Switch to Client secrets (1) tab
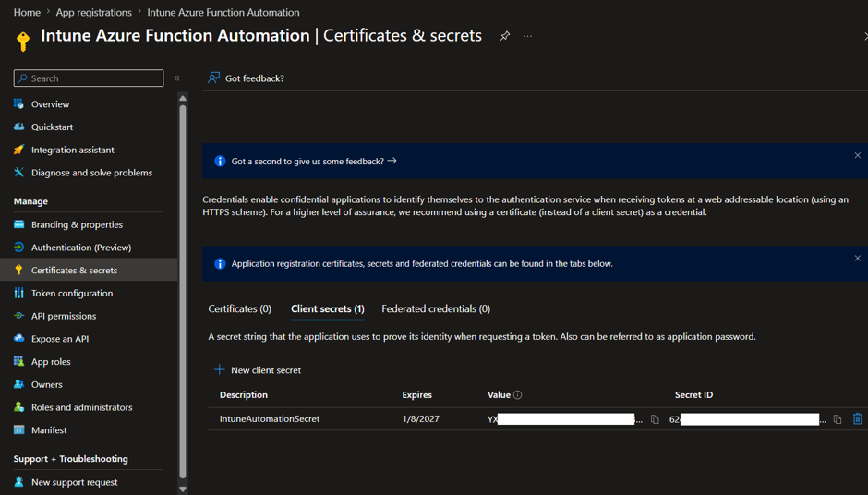868x495 pixels. [x=328, y=309]
